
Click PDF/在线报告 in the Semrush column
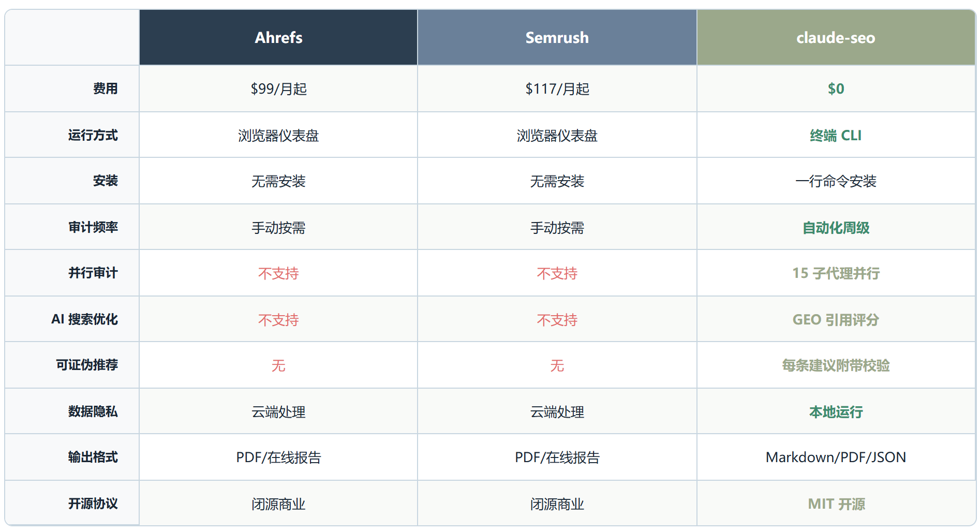click(x=557, y=457)
